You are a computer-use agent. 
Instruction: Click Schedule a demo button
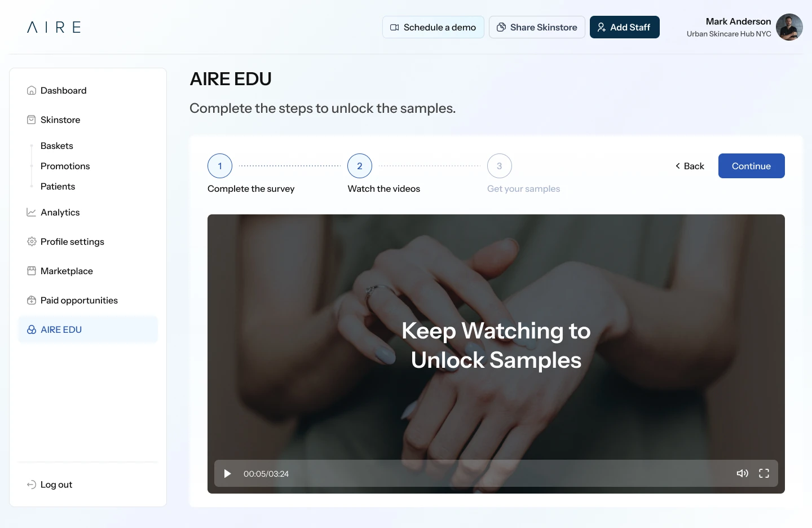click(x=433, y=27)
